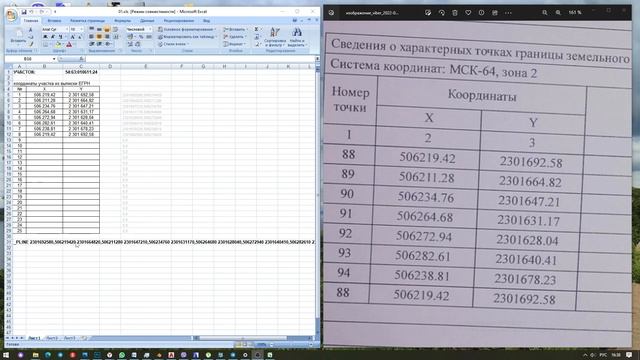
Task: Toggle wrap text in alignment group
Action: pyautogui.click(x=115, y=29)
